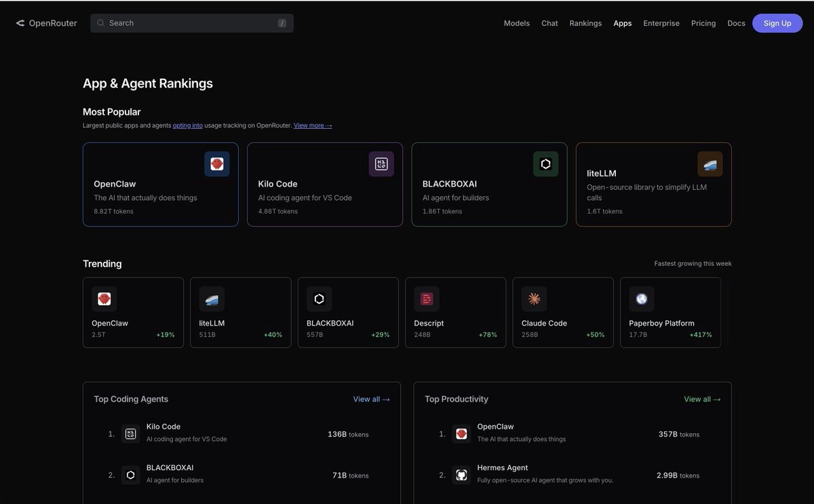
Task: Click Claude Code starburst icon in Trending
Action: coord(534,299)
